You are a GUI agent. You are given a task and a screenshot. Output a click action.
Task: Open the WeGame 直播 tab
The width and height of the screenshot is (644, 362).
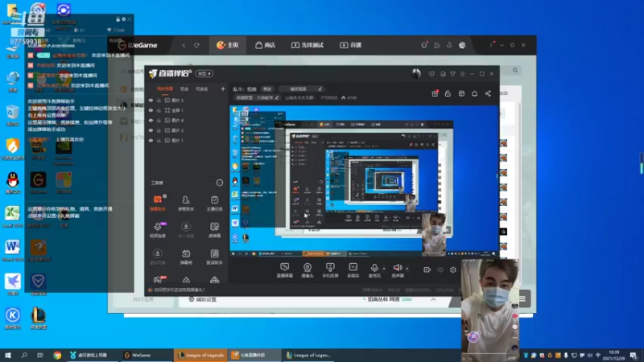pyautogui.click(x=350, y=45)
